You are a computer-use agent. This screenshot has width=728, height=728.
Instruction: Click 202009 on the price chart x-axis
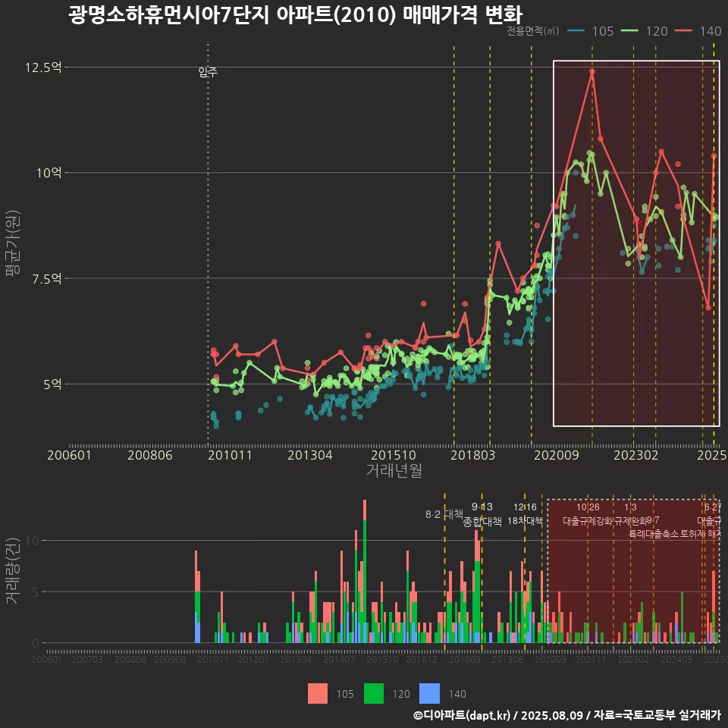click(556, 455)
